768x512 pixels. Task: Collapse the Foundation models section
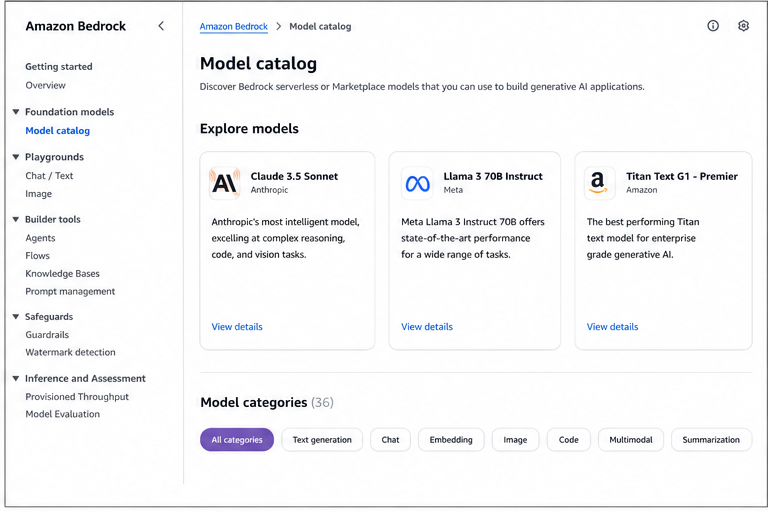16,112
